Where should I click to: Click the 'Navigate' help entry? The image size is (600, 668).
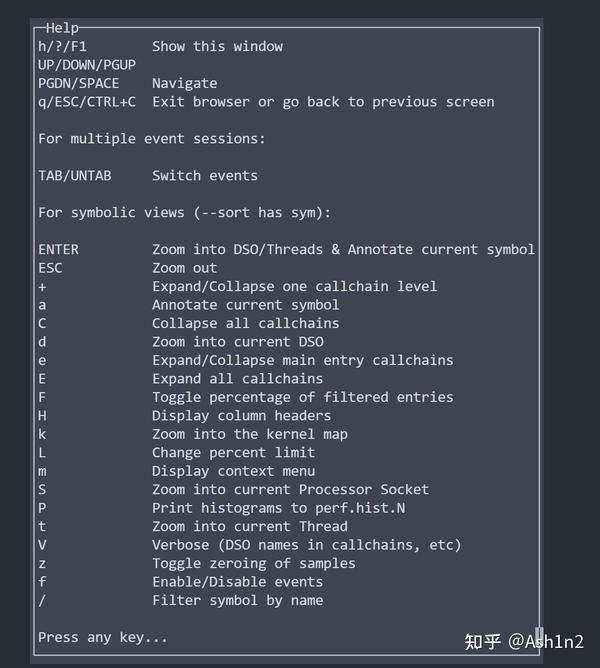click(184, 83)
